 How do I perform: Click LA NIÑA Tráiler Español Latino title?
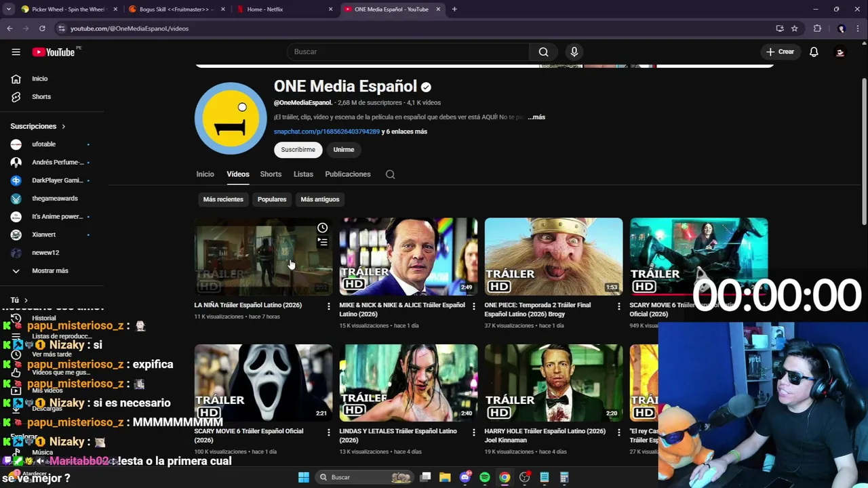pos(248,305)
